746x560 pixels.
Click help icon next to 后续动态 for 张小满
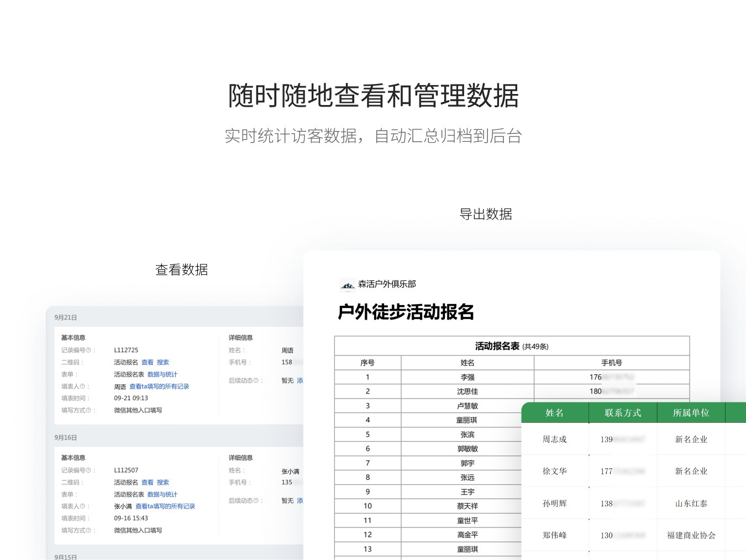pos(256,500)
